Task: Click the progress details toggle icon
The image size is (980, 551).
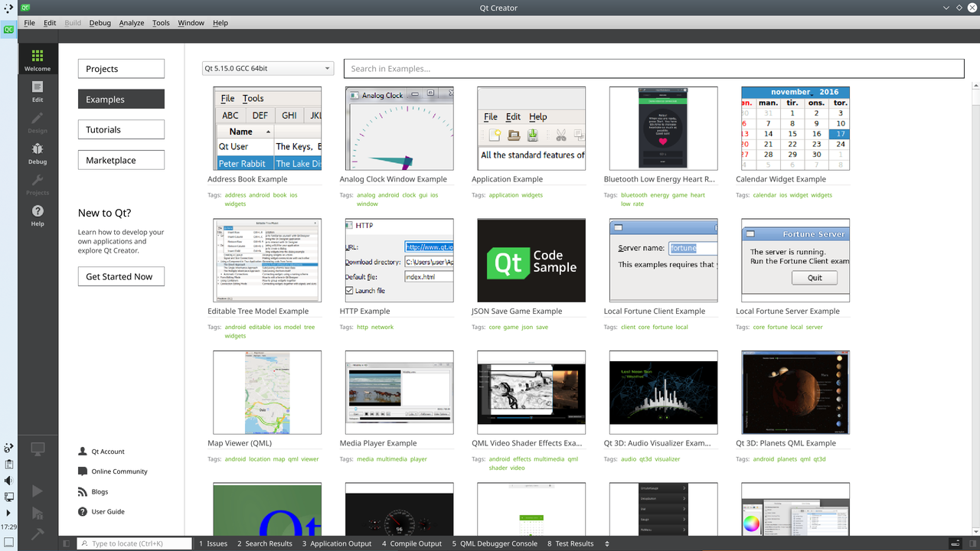Action: click(x=955, y=543)
